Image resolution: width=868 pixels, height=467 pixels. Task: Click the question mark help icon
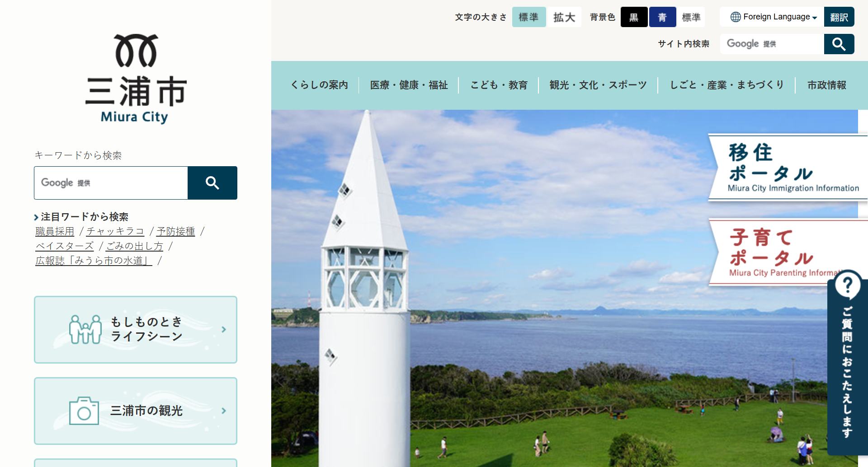(x=847, y=285)
